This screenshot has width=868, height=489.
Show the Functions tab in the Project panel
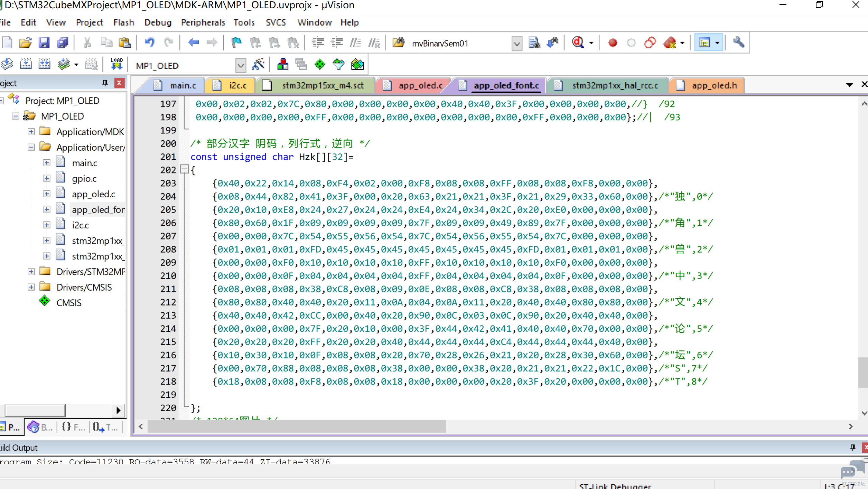(73, 427)
